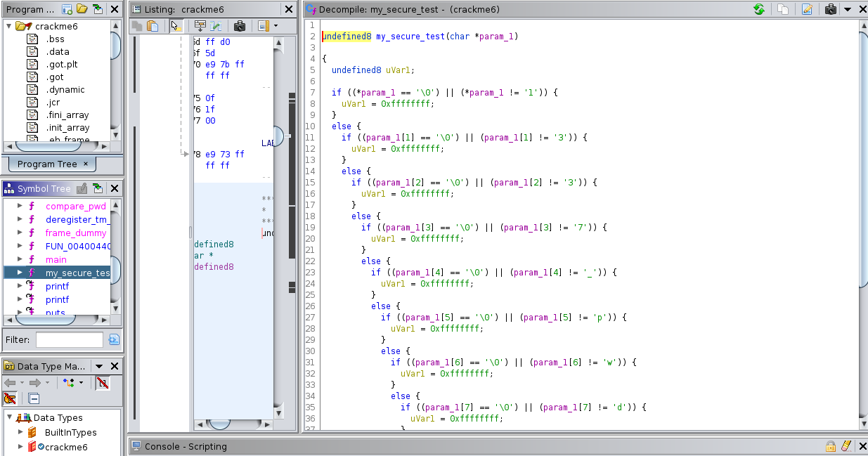Click the browser field formatter icon in Listing
The image size is (868, 456).
200,26
